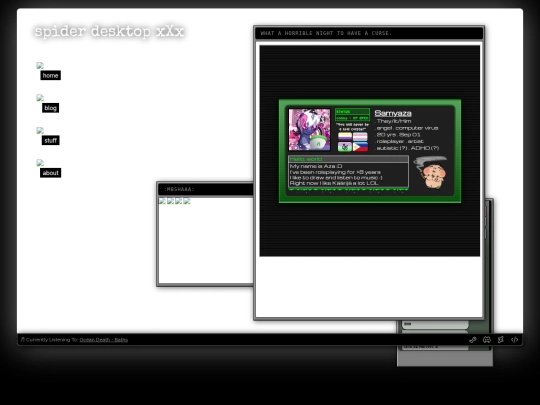Click 'My name is Aza :D' line
The height and width of the screenshot is (405, 540).
316,166
